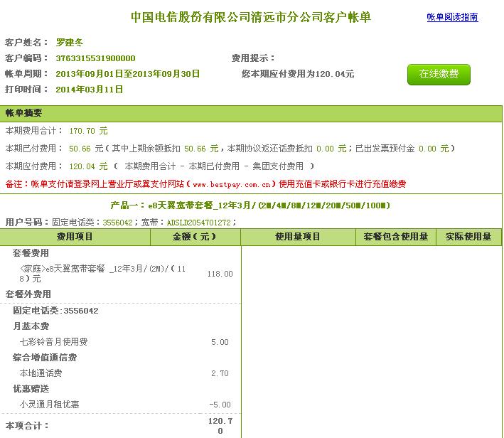The height and width of the screenshot is (438, 504).
Task: Click the red 备注 payment note
Action: point(205,184)
